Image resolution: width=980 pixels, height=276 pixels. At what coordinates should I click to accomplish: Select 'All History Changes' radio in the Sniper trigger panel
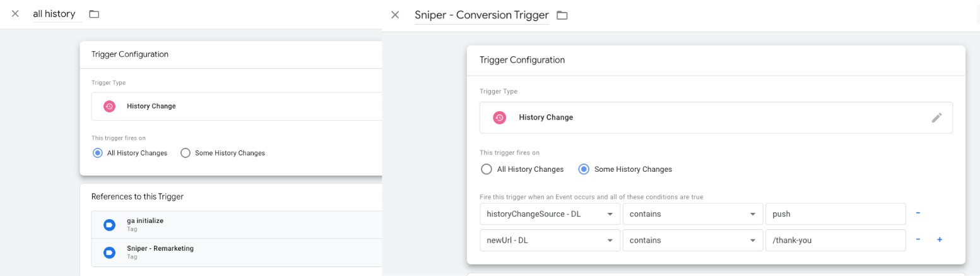pos(486,169)
